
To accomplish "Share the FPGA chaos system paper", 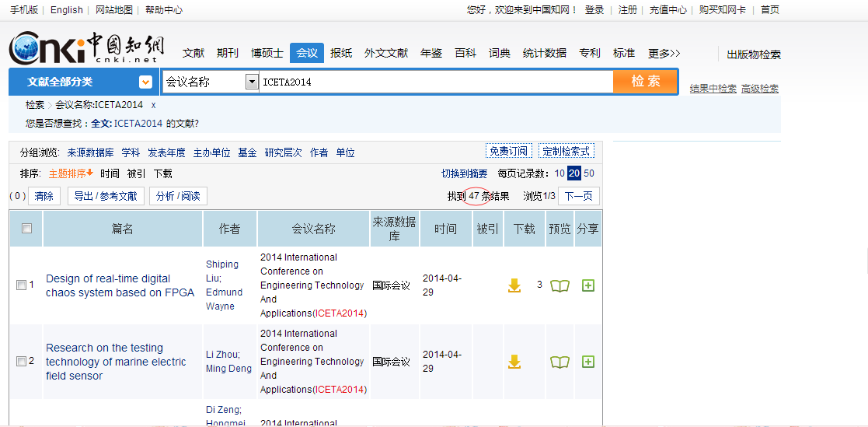I will pyautogui.click(x=588, y=285).
